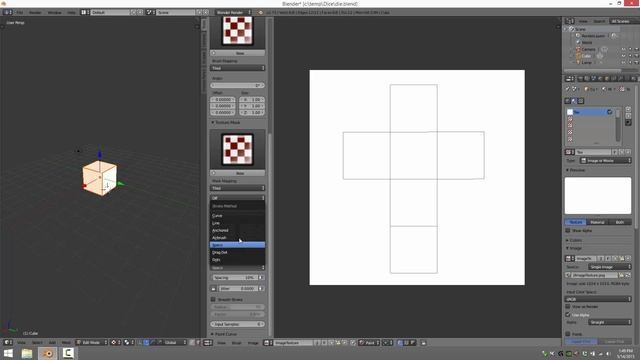Screen dimensions: 640x360
Task: Click the Blender icon in the taskbar
Action: tap(47, 353)
